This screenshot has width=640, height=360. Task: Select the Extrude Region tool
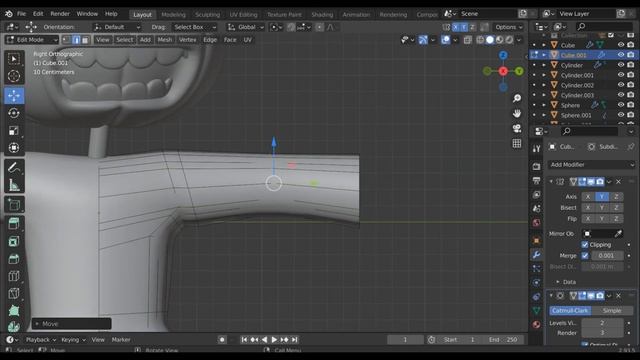pyautogui.click(x=14, y=224)
